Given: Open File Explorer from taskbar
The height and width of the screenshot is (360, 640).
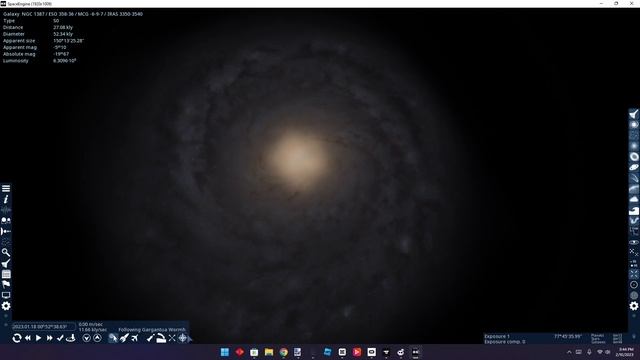Looking at the screenshot, I should coord(269,352).
